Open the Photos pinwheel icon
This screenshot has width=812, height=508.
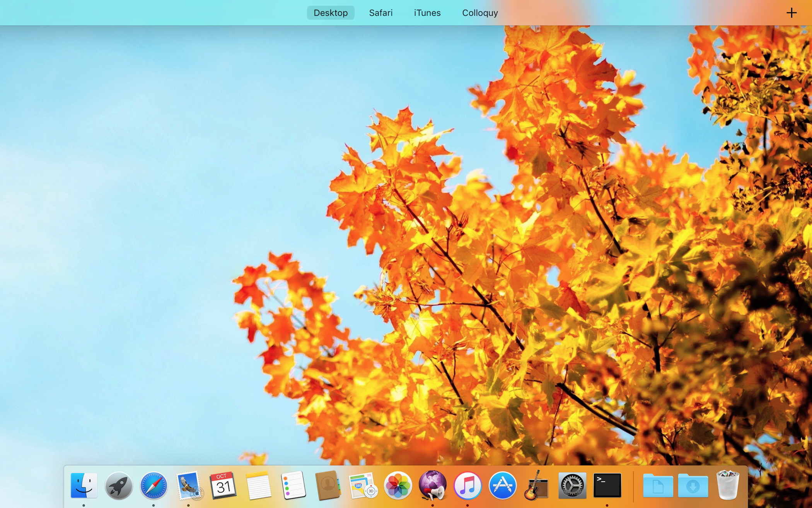click(x=397, y=485)
